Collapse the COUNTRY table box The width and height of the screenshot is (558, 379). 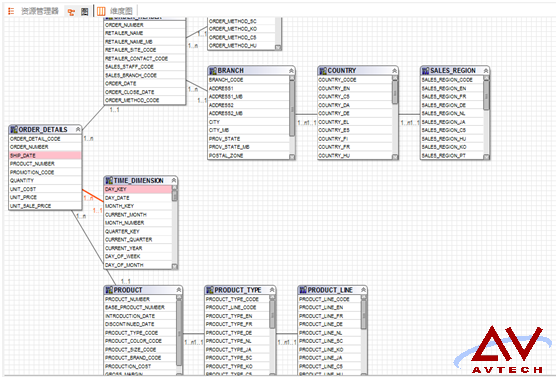(394, 71)
